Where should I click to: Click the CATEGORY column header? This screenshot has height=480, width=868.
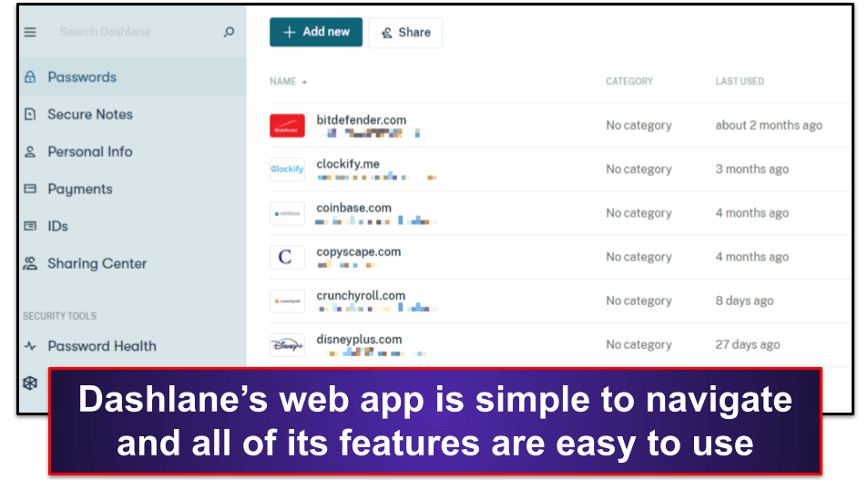click(629, 81)
